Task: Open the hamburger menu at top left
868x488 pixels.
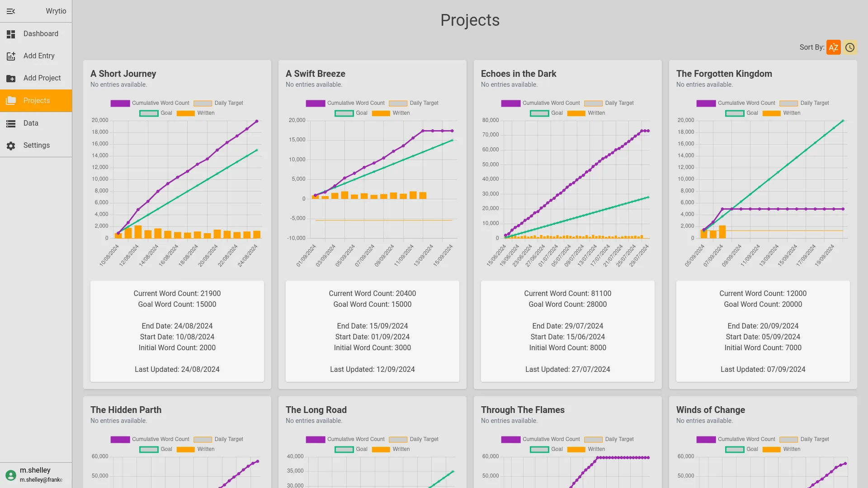Action: [11, 11]
